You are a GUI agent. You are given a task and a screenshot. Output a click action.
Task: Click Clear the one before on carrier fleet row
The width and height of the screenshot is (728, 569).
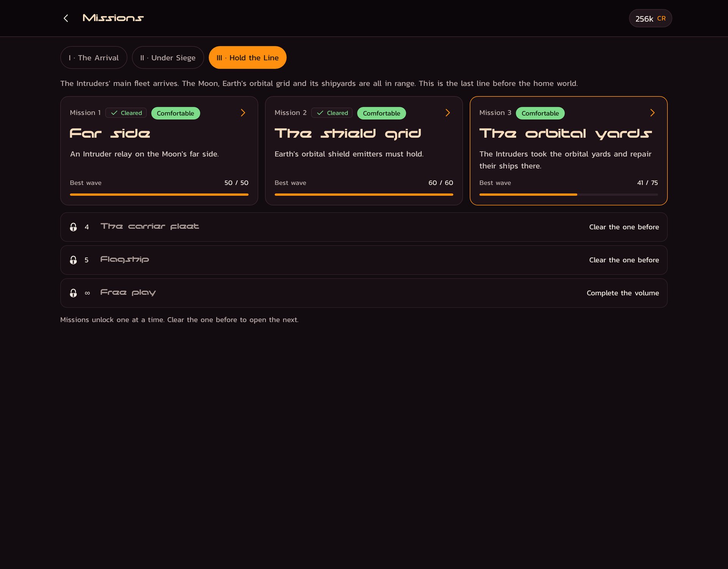point(624,227)
